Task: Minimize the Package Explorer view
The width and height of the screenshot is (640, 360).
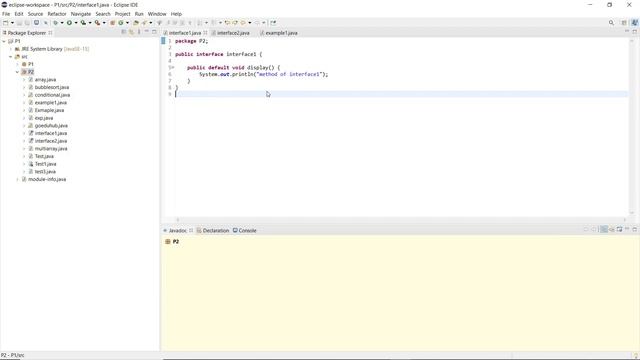Action: click(x=147, y=31)
